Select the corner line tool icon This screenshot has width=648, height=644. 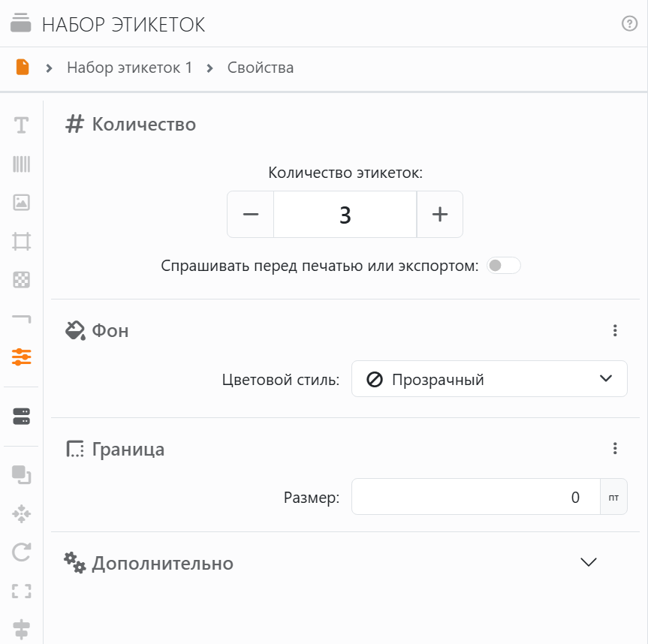22,318
